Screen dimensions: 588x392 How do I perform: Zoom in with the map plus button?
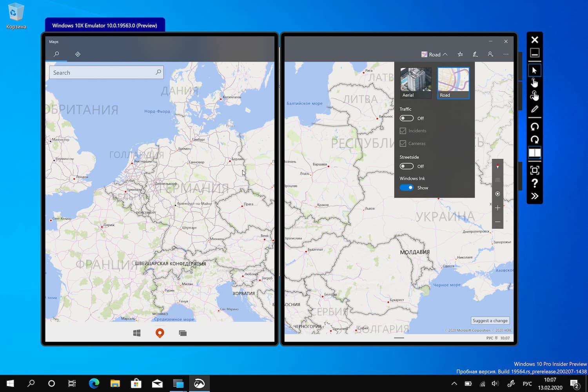point(497,208)
